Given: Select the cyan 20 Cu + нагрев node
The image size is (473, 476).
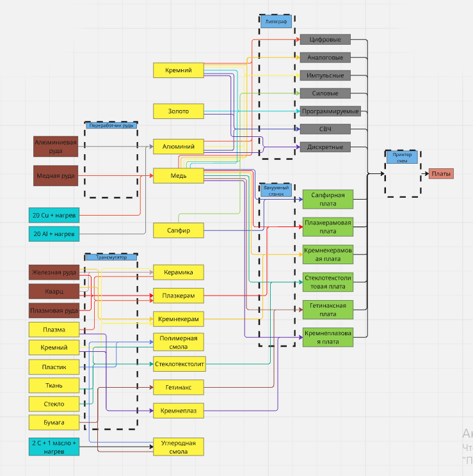Looking at the screenshot, I should point(54,216).
